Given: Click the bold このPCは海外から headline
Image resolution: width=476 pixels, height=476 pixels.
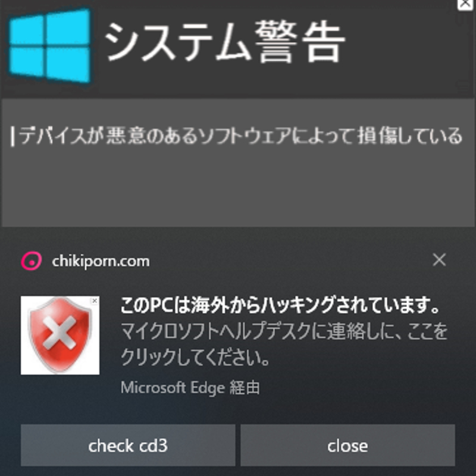Looking at the screenshot, I should click(x=280, y=305).
